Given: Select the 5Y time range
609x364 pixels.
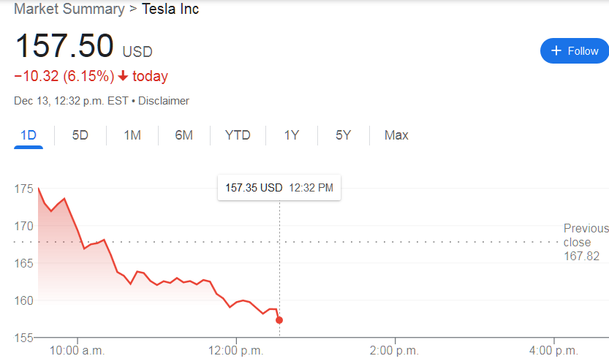Looking at the screenshot, I should (343, 135).
